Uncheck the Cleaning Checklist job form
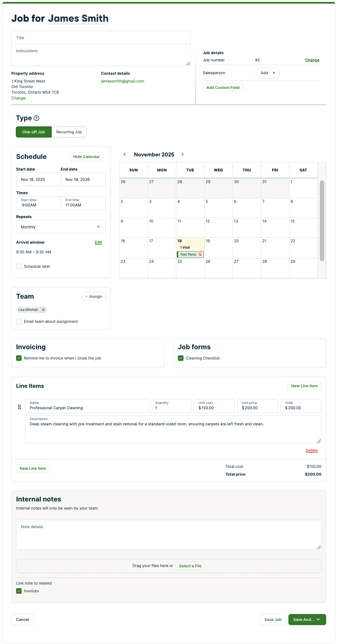This screenshot has height=644, width=337. click(181, 358)
